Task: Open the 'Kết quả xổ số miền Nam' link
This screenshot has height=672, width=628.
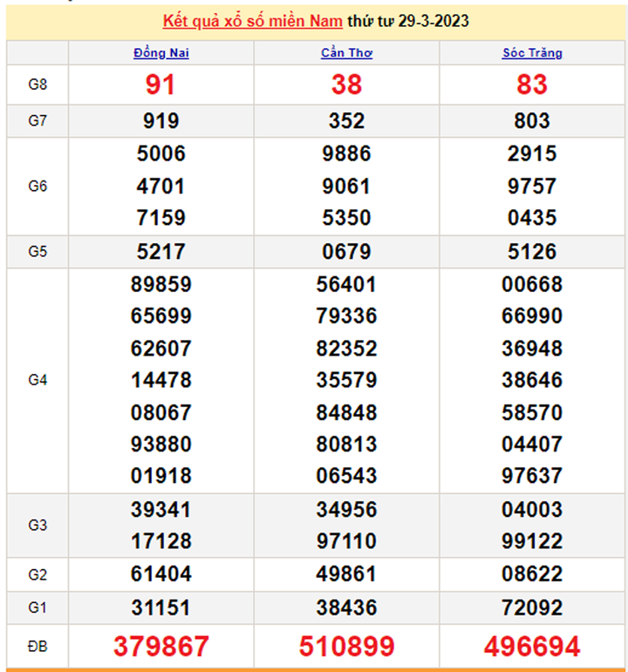Action: click(252, 21)
